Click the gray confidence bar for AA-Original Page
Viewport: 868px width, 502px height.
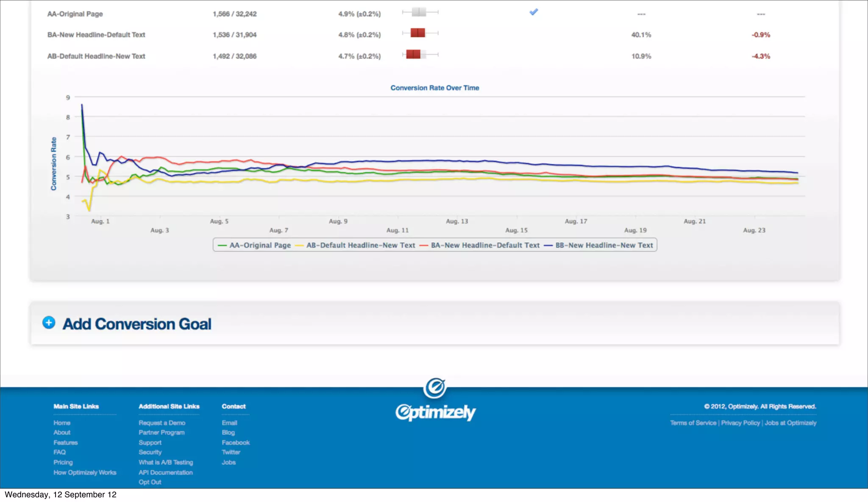point(419,12)
